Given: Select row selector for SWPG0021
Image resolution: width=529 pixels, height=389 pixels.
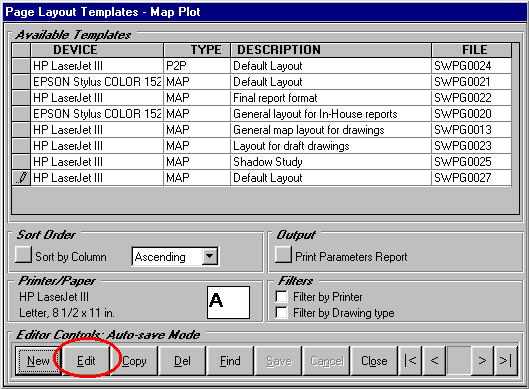Looking at the screenshot, I should 21,82.
